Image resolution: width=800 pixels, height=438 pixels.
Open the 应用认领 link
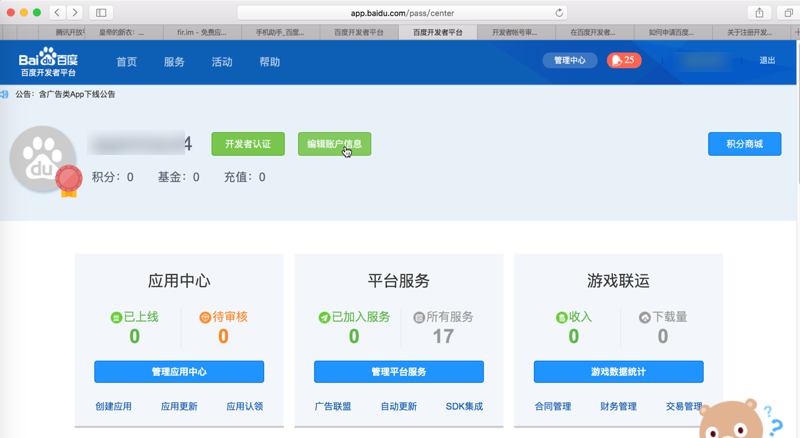pos(245,406)
